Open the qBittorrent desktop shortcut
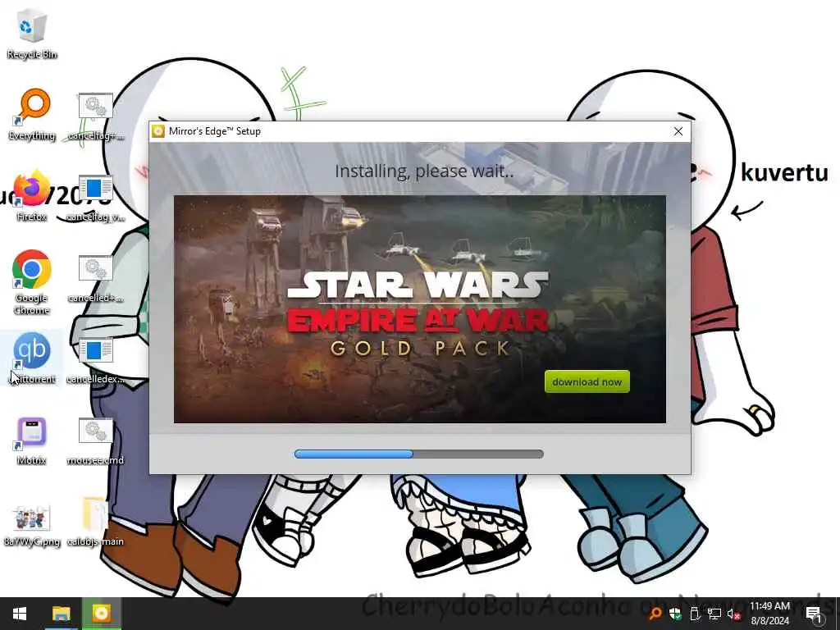Viewport: 840px width, 630px height. coord(32,358)
